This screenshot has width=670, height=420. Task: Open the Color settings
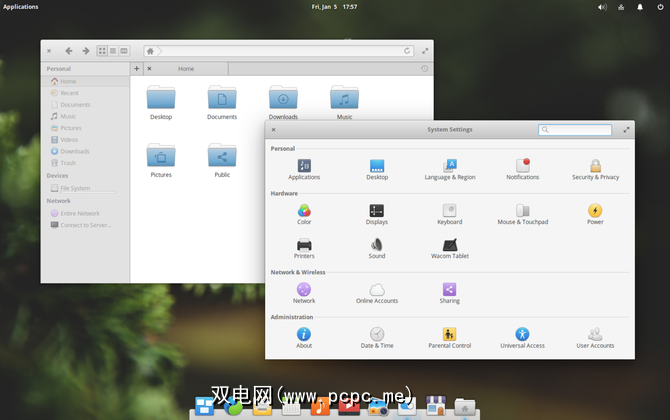click(304, 212)
